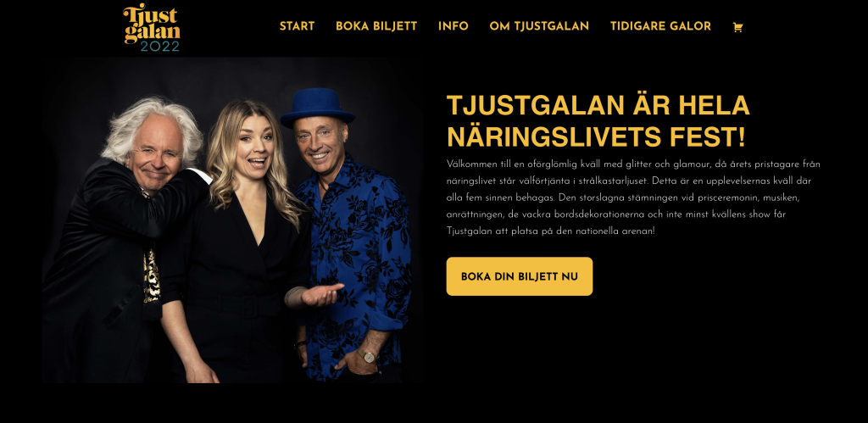
Task: Go to the START page
Action: [297, 26]
